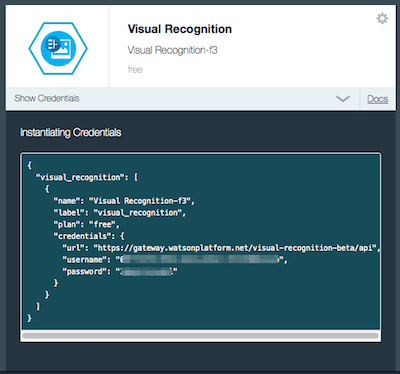Click the free plan label
Screen dimensions: 400x374
point(135,70)
